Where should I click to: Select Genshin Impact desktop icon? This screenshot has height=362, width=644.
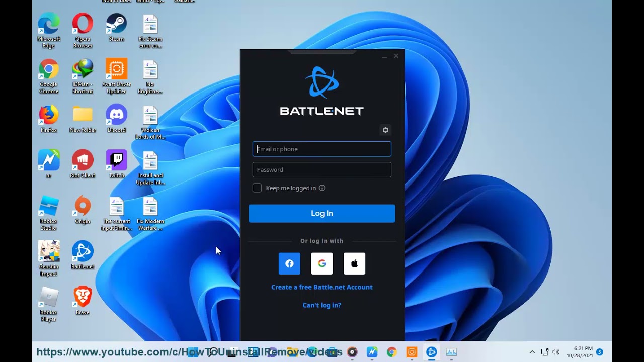(49, 259)
